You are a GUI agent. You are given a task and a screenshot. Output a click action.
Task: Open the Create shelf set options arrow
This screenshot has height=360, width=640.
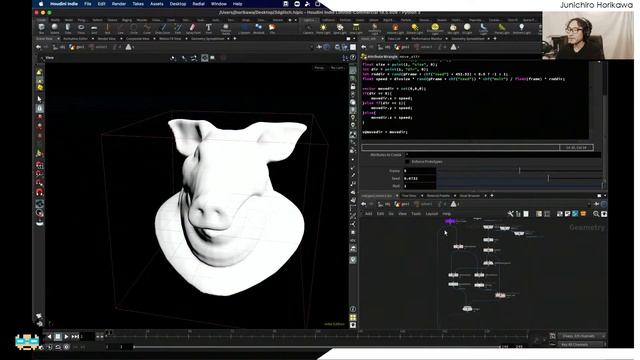[296, 20]
